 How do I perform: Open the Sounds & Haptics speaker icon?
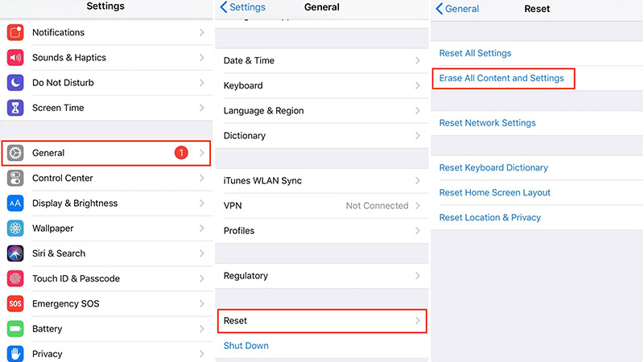pyautogui.click(x=15, y=57)
